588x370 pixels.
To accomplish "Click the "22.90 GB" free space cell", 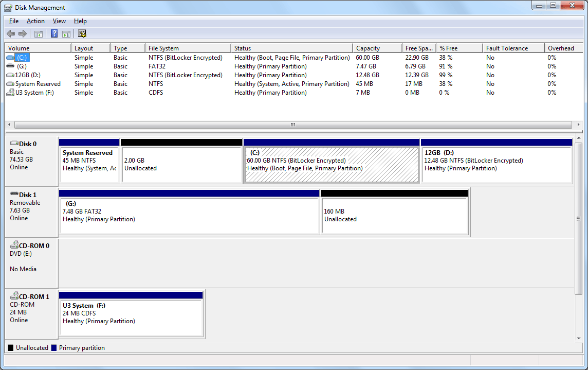I will 417,58.
